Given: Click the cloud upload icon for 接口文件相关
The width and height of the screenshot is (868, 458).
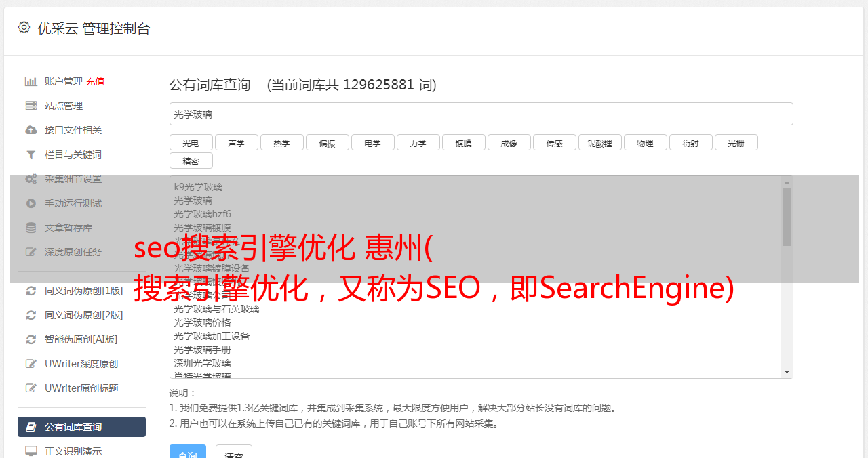Looking at the screenshot, I should (x=31, y=130).
